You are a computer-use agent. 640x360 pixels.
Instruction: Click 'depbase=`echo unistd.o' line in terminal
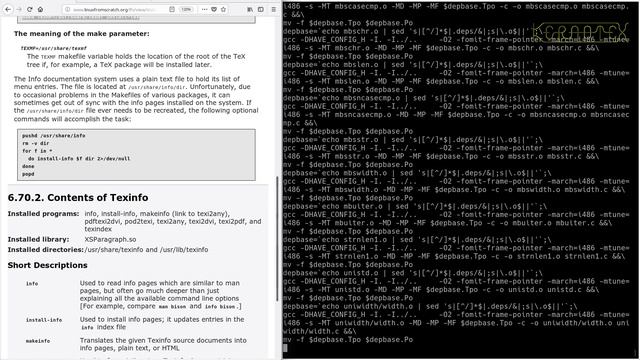[413, 273]
